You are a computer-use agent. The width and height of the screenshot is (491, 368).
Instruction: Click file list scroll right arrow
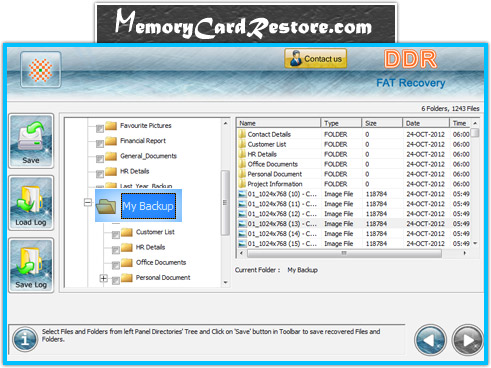coord(464,253)
